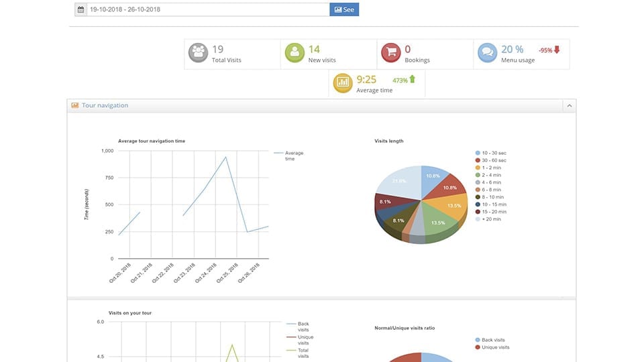Screen dimensions: 644x362
Task: Click the green up arrow next to 473%
Action: [413, 79]
